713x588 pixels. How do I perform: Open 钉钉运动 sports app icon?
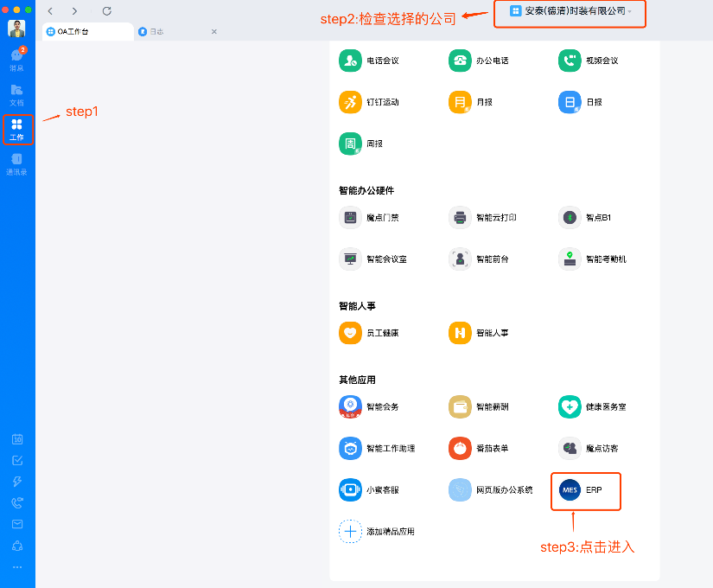pyautogui.click(x=350, y=102)
